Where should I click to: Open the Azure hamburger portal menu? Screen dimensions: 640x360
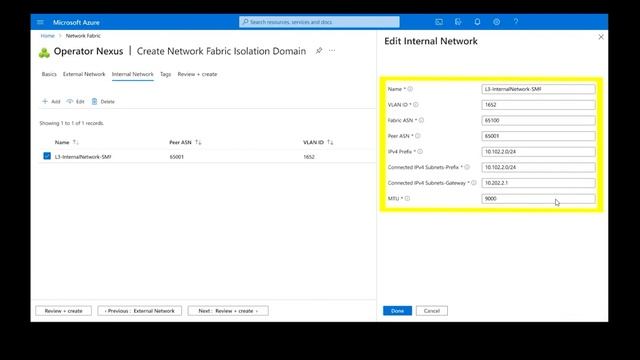point(40,22)
